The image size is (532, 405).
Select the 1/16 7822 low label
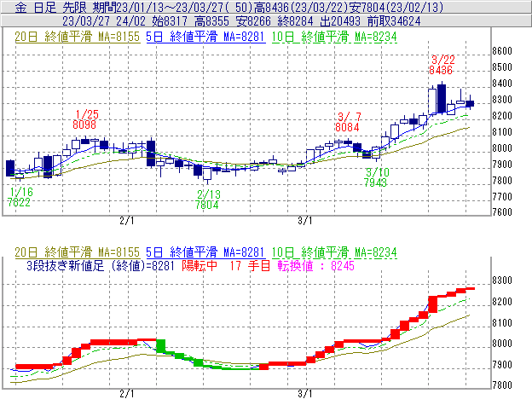coord(20,197)
